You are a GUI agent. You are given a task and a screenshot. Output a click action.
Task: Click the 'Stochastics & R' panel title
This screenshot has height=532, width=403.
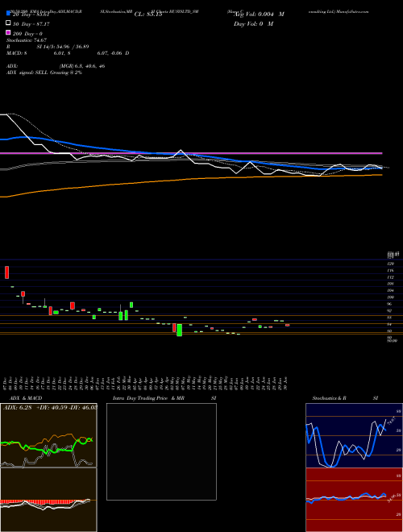pos(329,398)
